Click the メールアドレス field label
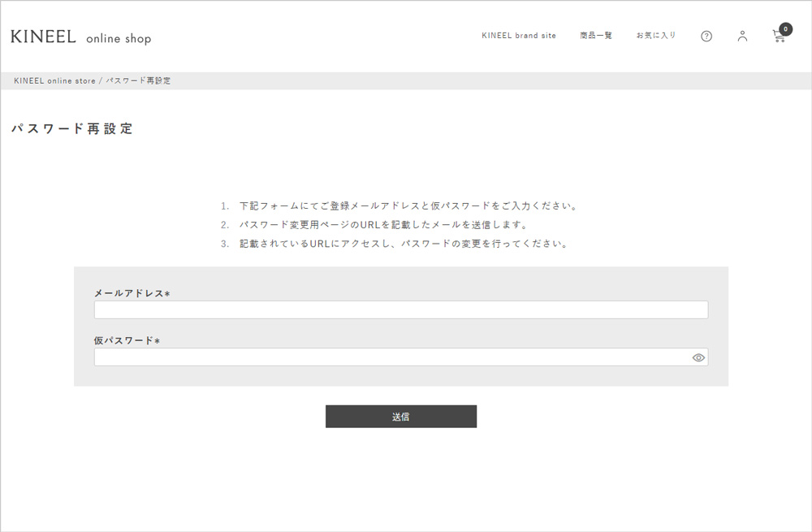This screenshot has width=812, height=532. [x=132, y=293]
